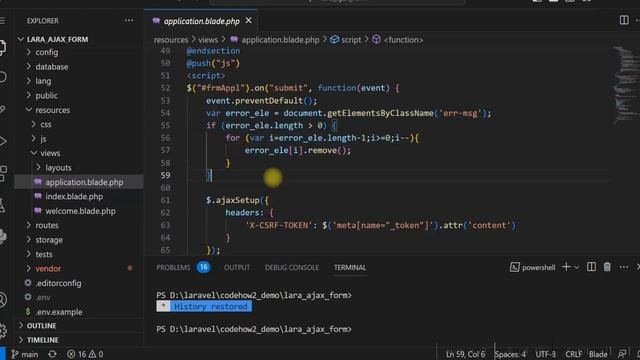Open the .env file
640x360 pixels.
[43, 298]
